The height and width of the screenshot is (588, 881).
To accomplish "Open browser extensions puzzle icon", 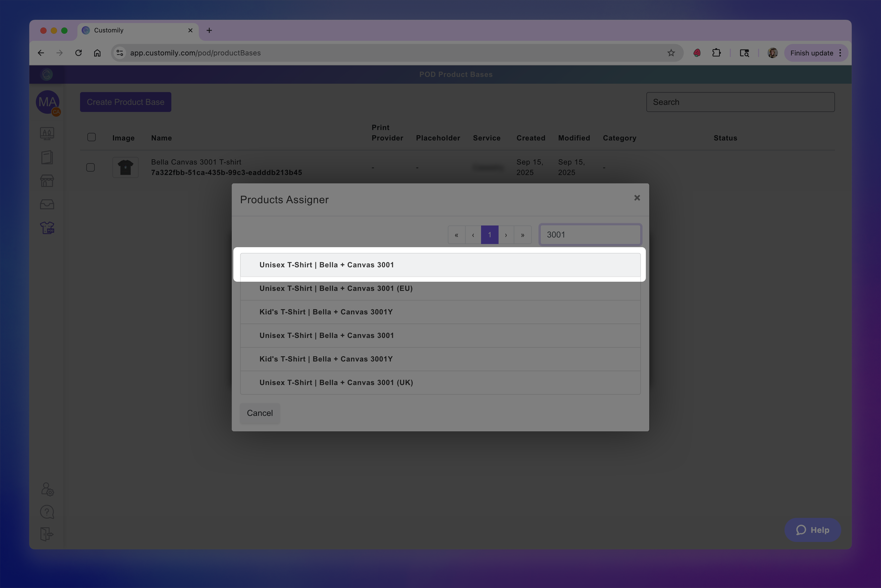I will point(716,53).
